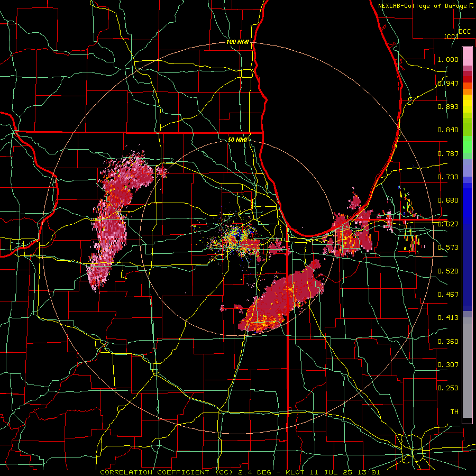Select the 0.893 scale value
Viewport: 476px width, 476px height.
448,106
